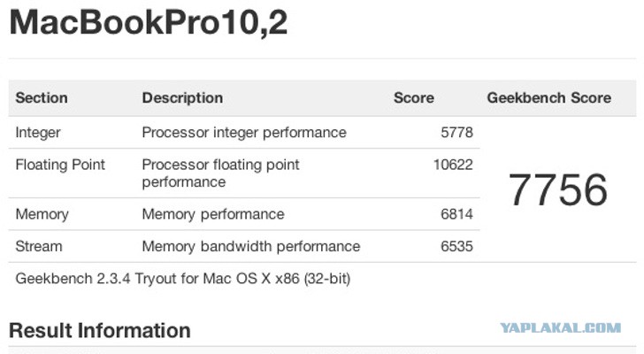Image resolution: width=644 pixels, height=354 pixels.
Task: Click Memory bandwidth performance description
Action: coord(251,246)
